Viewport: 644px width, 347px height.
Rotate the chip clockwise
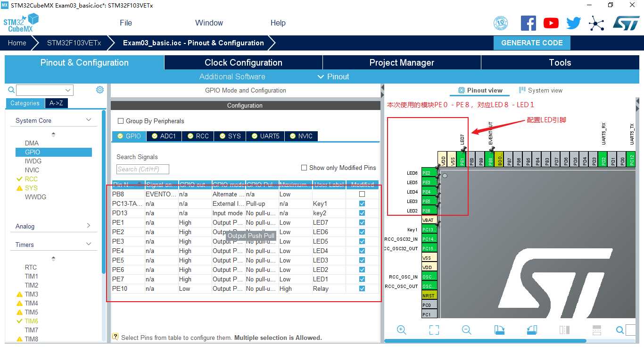tap(499, 330)
